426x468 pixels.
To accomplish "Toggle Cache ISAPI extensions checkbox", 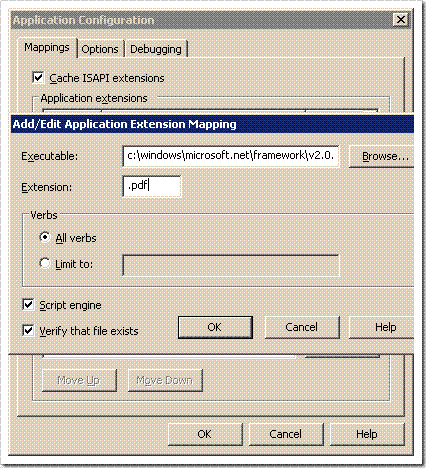I will click(38, 78).
